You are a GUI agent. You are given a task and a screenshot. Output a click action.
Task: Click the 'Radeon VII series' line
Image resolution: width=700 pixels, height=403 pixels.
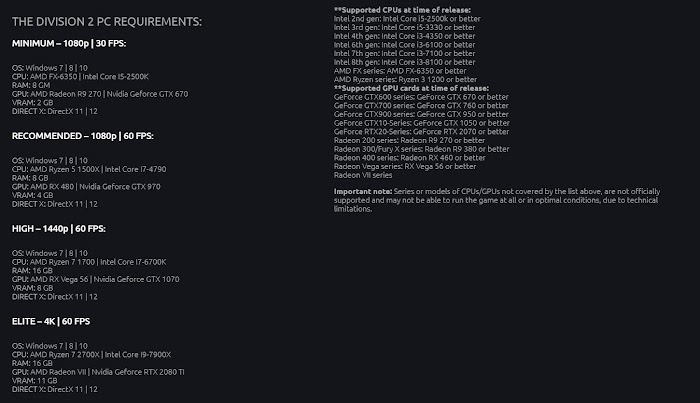coord(363,175)
